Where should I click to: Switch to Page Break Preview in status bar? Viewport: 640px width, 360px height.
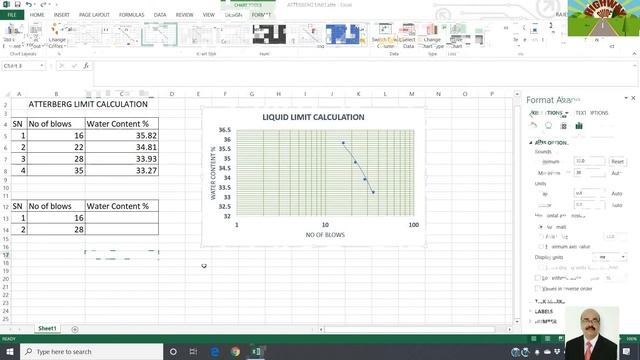click(561, 338)
